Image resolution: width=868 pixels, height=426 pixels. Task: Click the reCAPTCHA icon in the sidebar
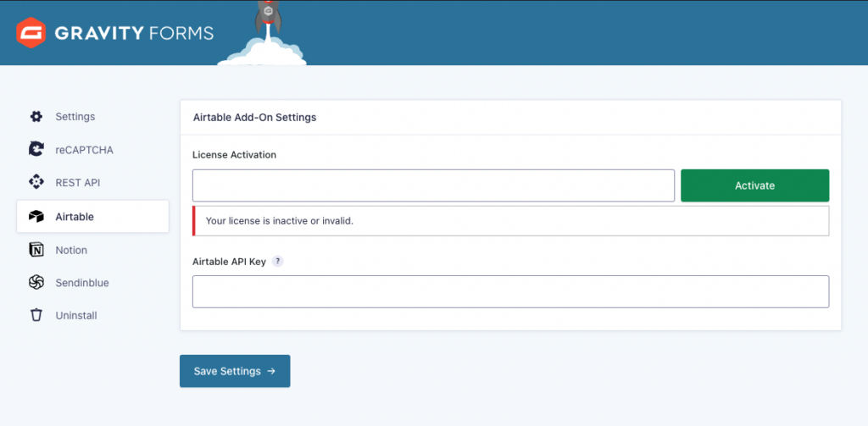[x=36, y=150]
